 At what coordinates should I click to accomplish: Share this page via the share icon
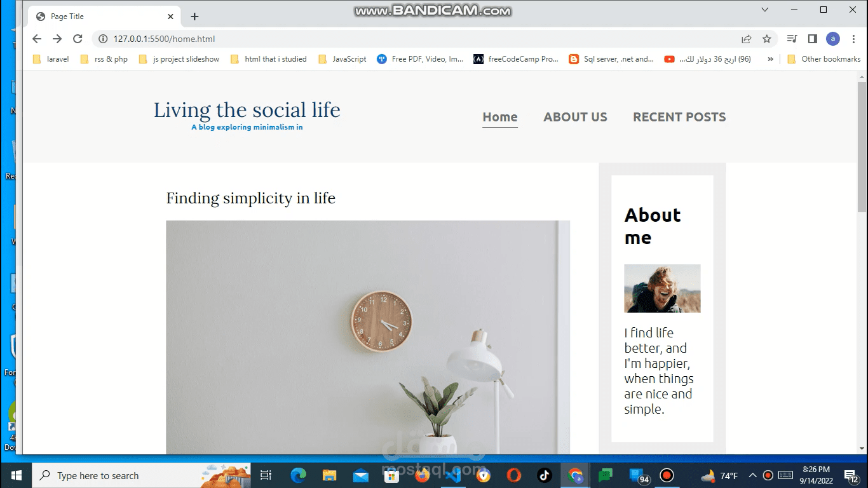click(747, 39)
